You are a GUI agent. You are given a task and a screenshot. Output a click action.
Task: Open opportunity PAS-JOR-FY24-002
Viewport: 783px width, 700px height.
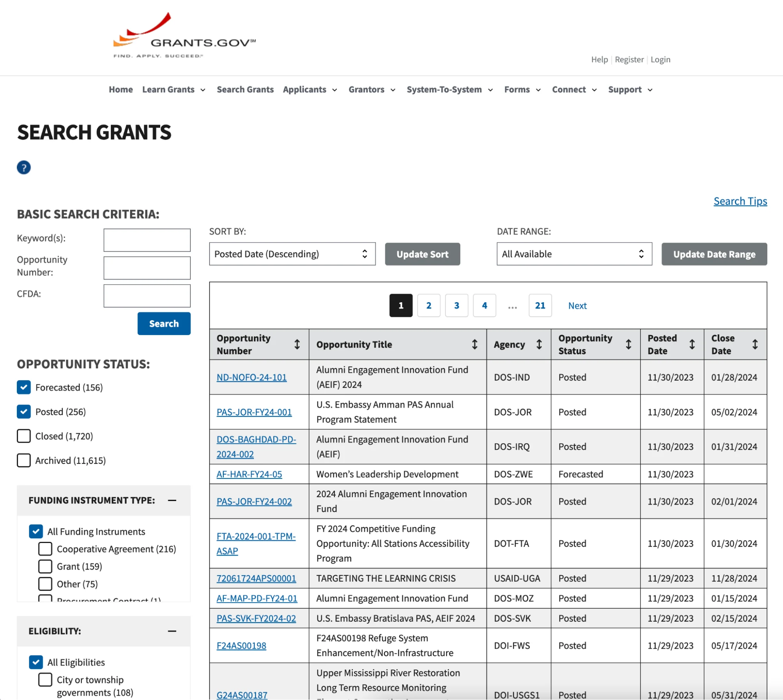coord(254,502)
